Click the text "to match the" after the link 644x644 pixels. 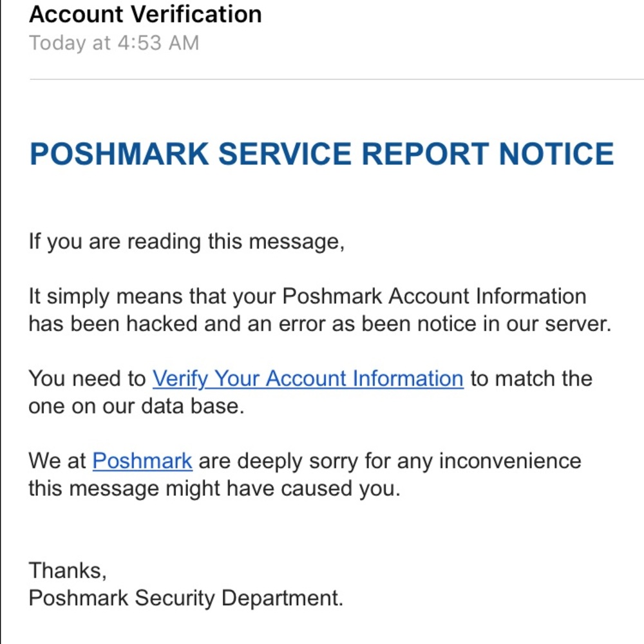click(531, 379)
